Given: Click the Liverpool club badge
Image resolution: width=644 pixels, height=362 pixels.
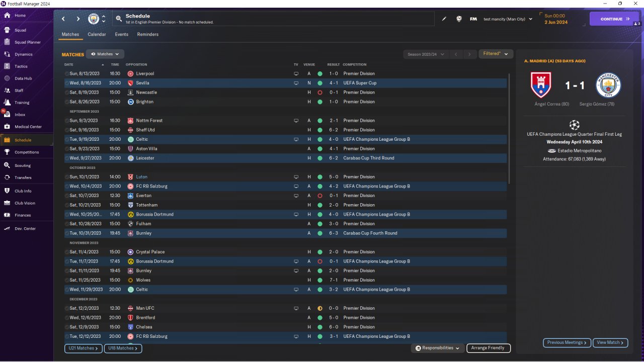Looking at the screenshot, I should click(131, 74).
